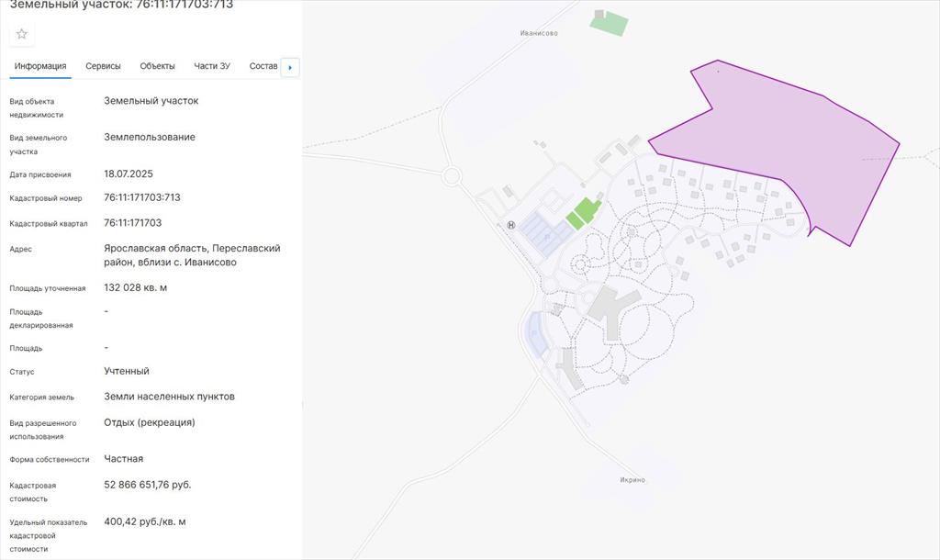Click cadastral number value 76:11:171703:713

point(142,197)
